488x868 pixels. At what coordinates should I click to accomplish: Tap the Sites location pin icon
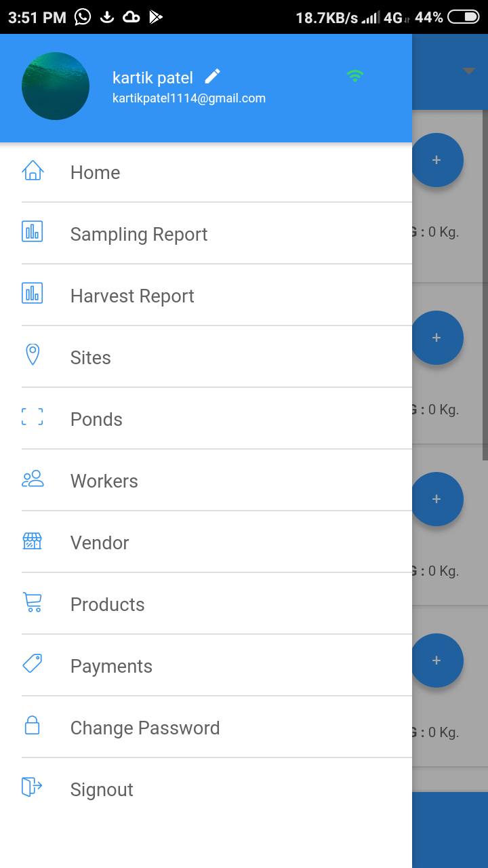[33, 355]
